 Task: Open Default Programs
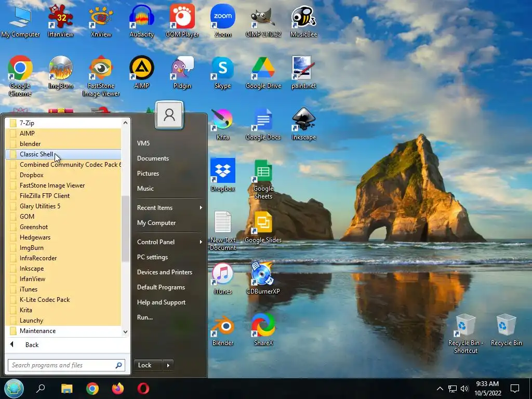pyautogui.click(x=169, y=287)
